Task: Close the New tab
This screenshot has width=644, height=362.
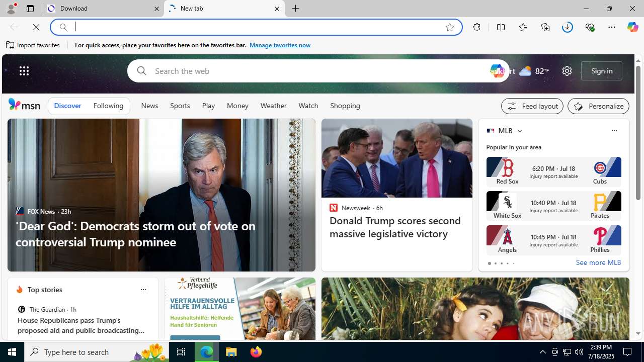Action: [x=277, y=9]
